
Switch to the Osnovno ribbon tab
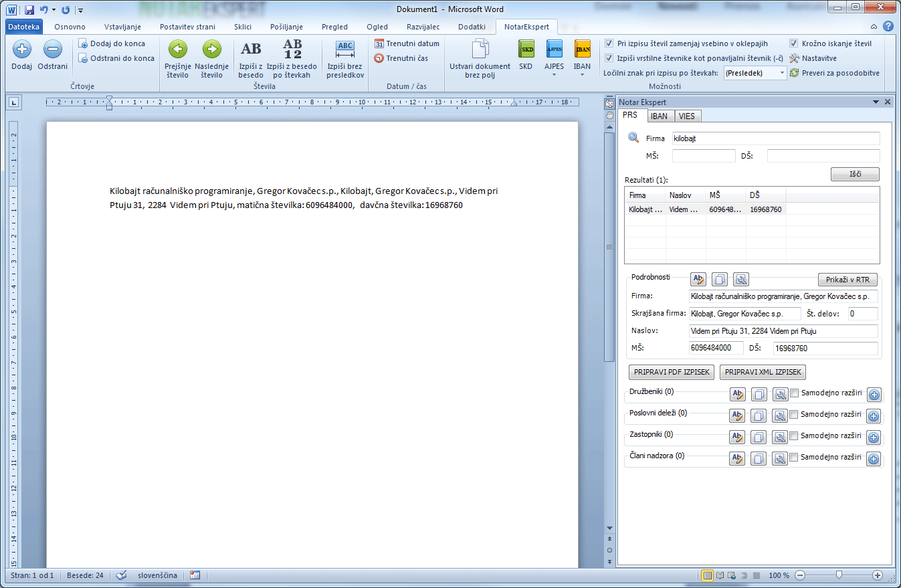coord(70,27)
